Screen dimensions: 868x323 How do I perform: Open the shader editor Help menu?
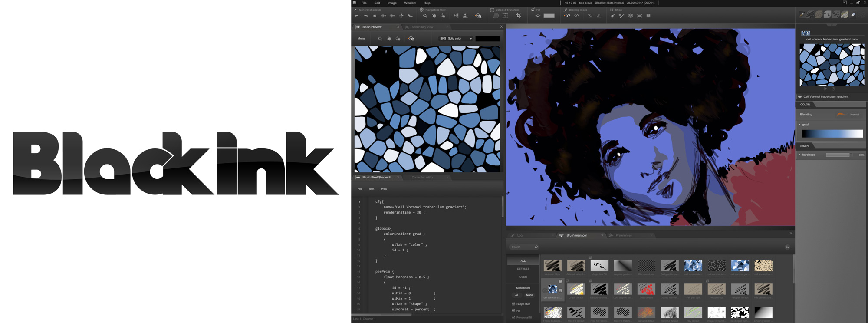pyautogui.click(x=384, y=189)
